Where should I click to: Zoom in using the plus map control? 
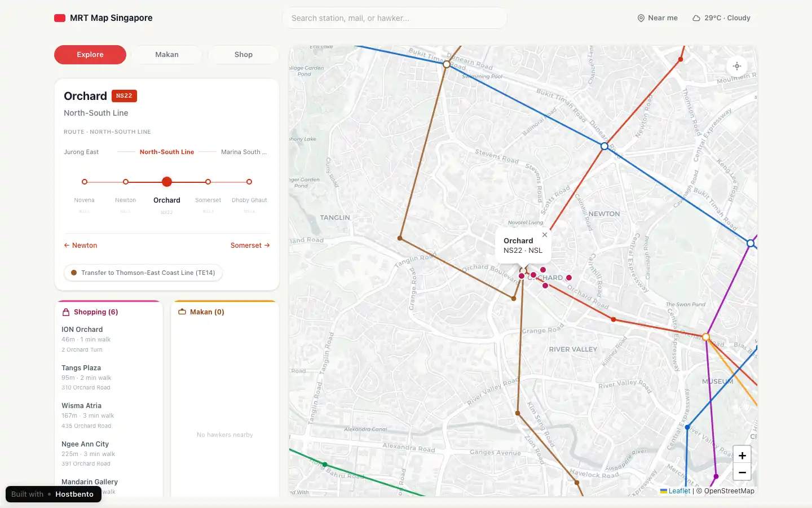coord(742,456)
